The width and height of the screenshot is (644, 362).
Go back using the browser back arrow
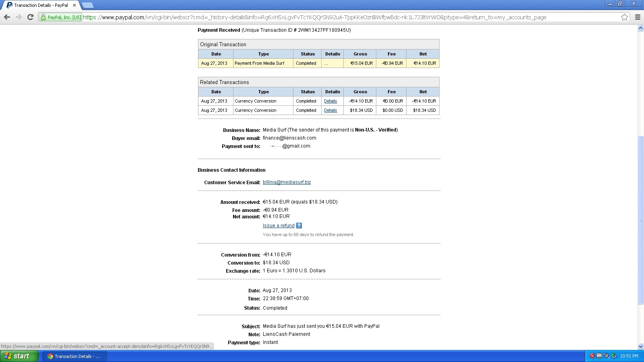7,17
